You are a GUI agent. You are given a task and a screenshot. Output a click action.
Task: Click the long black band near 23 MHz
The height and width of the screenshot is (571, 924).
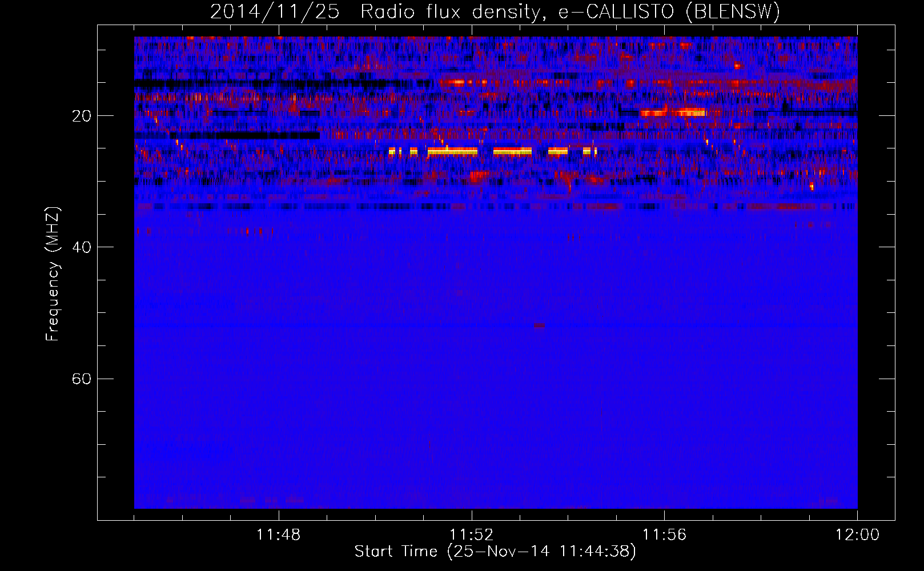244,136
